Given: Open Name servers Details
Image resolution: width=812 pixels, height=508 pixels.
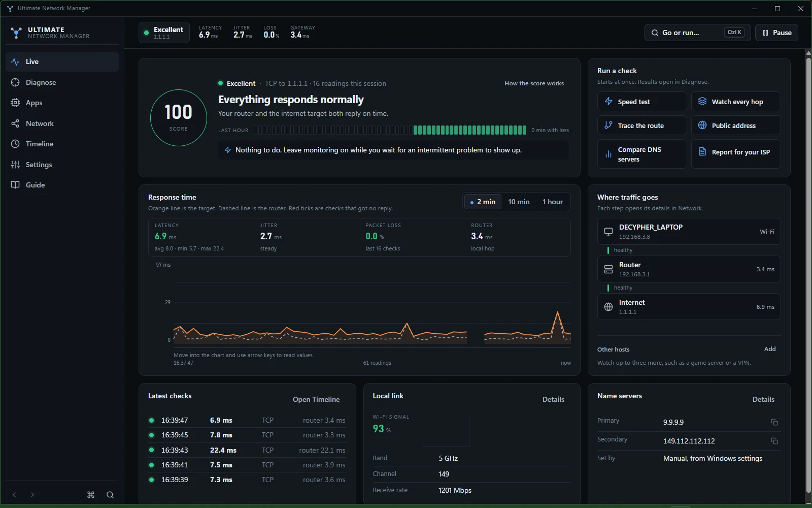Looking at the screenshot, I should point(763,399).
